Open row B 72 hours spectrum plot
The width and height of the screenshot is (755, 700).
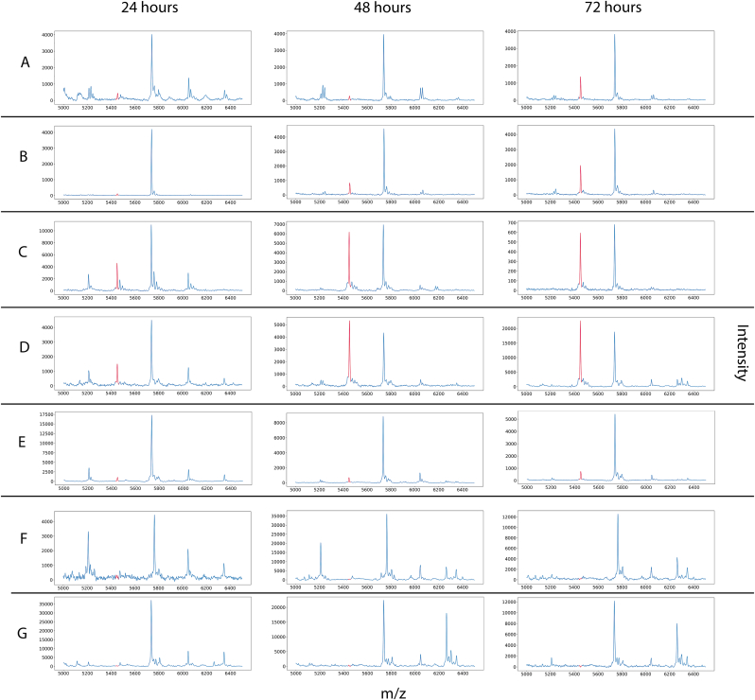[616, 162]
